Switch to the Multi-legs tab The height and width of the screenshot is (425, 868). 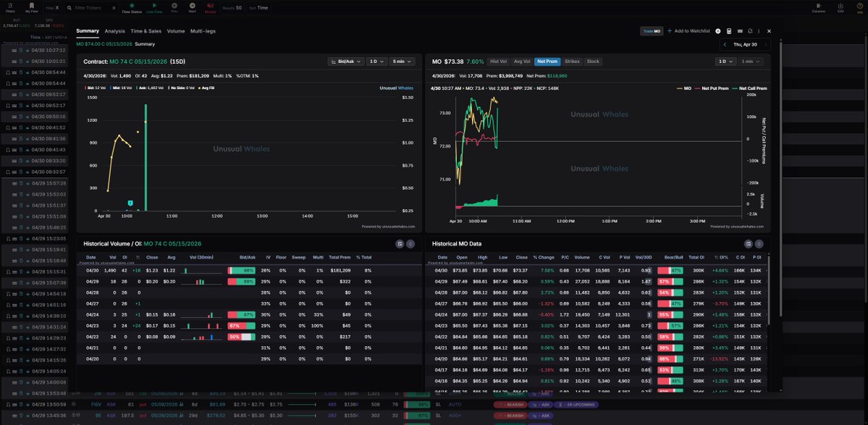pyautogui.click(x=203, y=31)
